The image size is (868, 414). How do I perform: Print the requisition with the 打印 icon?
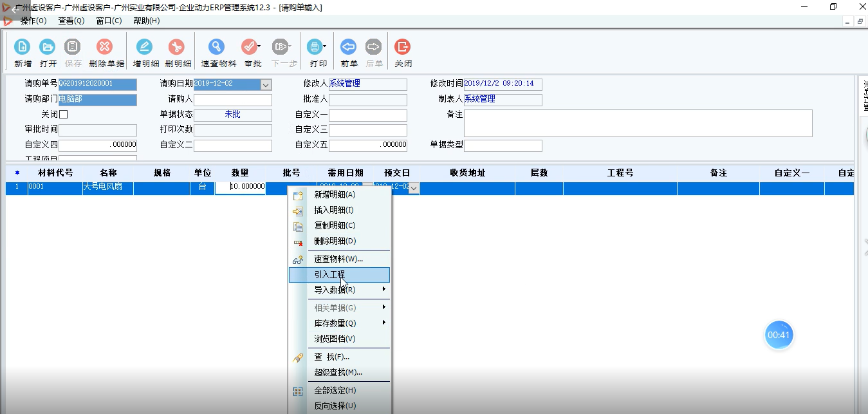pos(315,52)
